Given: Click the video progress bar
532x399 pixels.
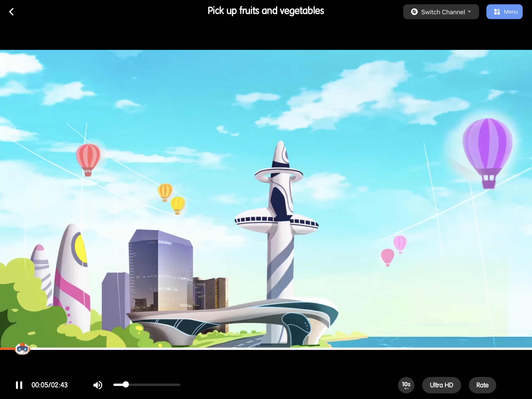Looking at the screenshot, I should tap(266, 349).
